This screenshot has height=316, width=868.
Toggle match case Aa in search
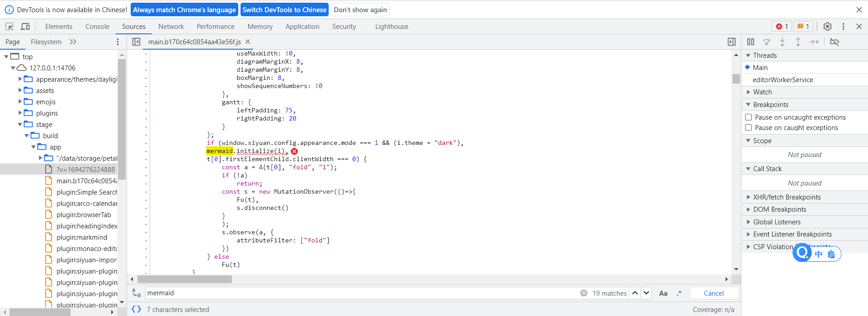[x=663, y=293]
